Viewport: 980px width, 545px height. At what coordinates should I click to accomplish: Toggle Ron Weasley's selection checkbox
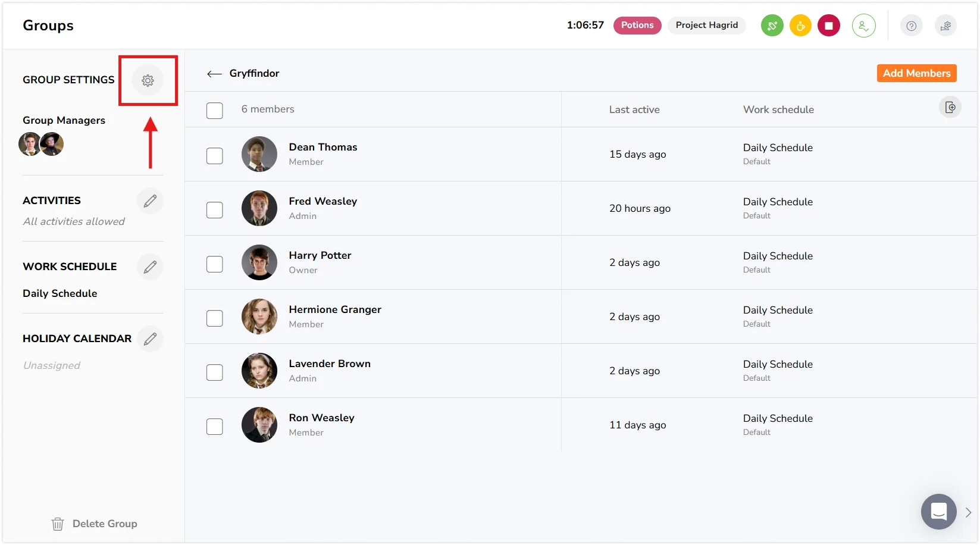215,427
